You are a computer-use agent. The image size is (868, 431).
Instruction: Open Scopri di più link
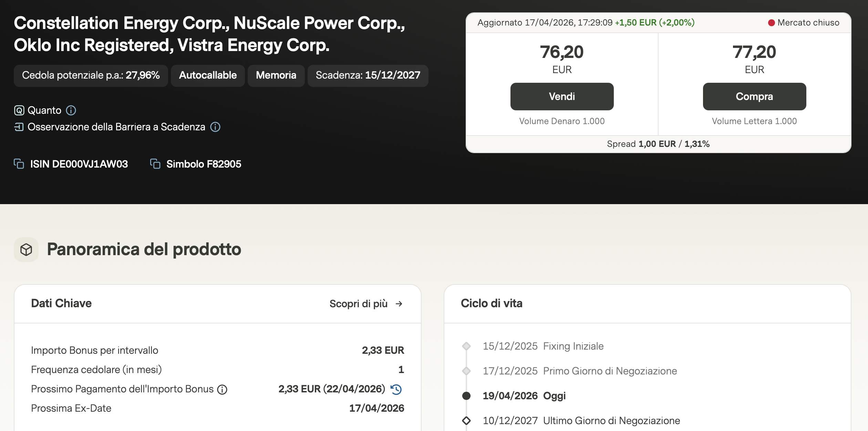pos(358,303)
